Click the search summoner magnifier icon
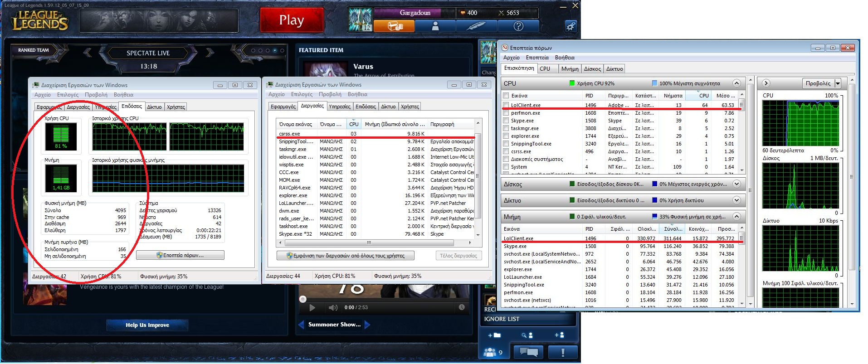This screenshot has width=868, height=364. pyautogui.click(x=527, y=335)
